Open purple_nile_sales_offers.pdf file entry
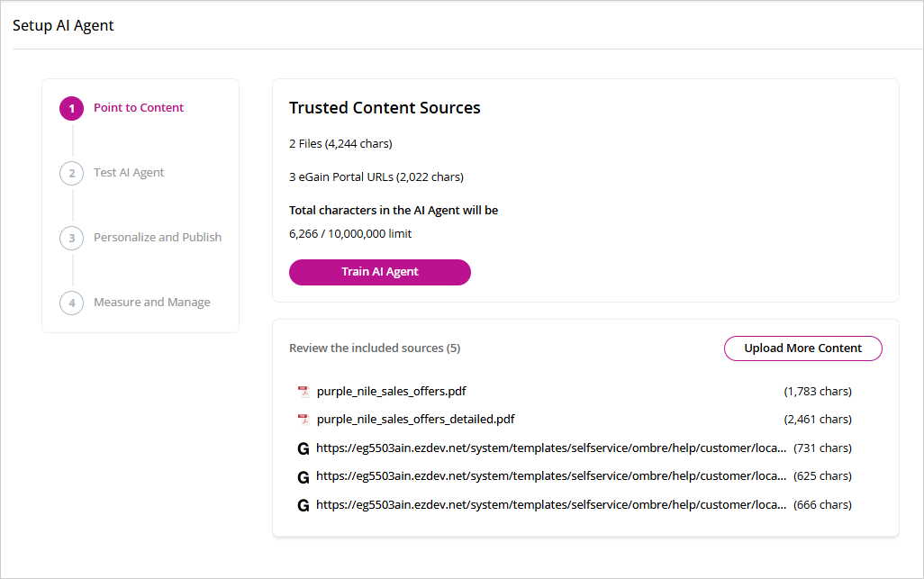The width and height of the screenshot is (924, 579). [392, 392]
